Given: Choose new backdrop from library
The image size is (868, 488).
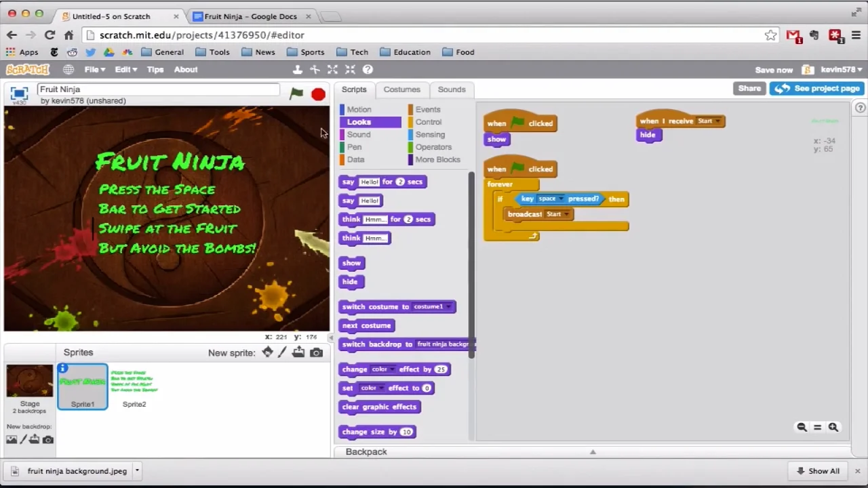Looking at the screenshot, I should click(12, 440).
